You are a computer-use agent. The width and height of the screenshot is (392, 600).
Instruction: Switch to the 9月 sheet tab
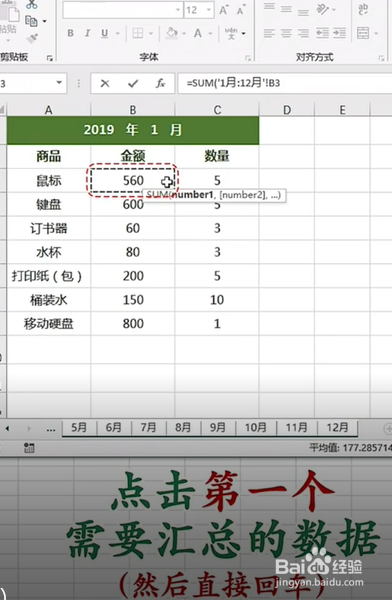pos(217,427)
